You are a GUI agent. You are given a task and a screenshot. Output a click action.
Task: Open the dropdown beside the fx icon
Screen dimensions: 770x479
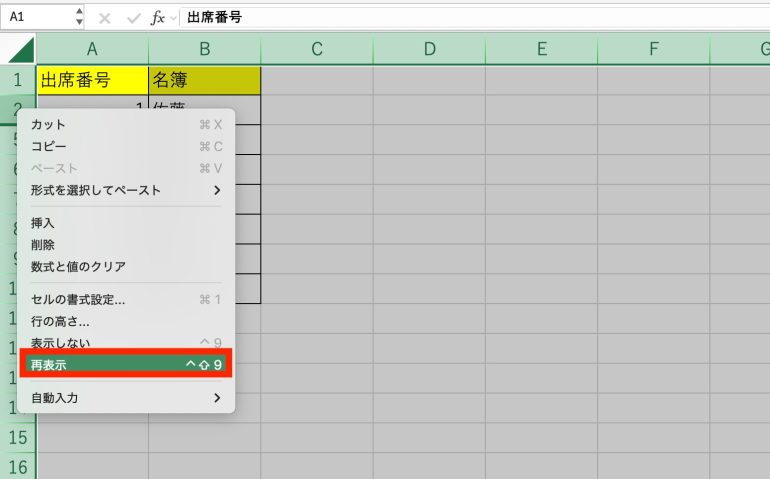(172, 18)
